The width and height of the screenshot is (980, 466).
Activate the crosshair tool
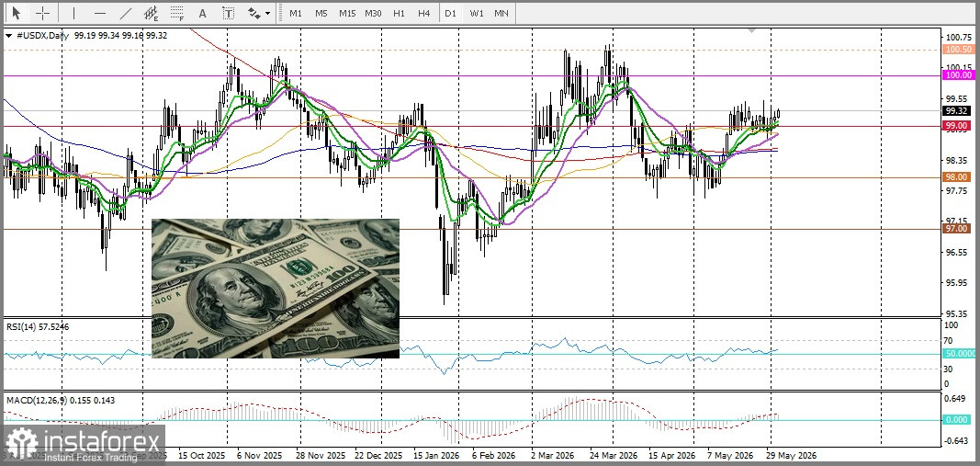[42, 13]
